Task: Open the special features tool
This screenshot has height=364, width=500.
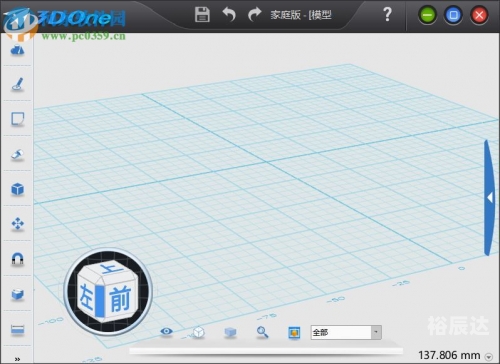Action: [17, 155]
